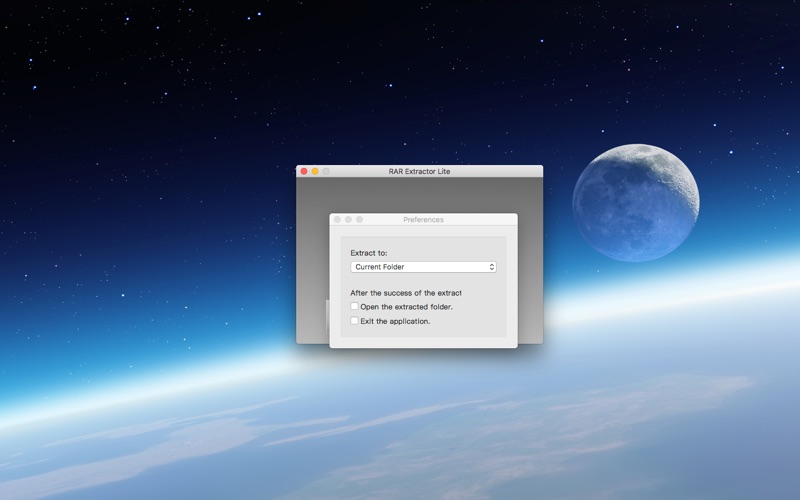Minimize RAR Extractor Lite using the yellow button

tap(315, 172)
